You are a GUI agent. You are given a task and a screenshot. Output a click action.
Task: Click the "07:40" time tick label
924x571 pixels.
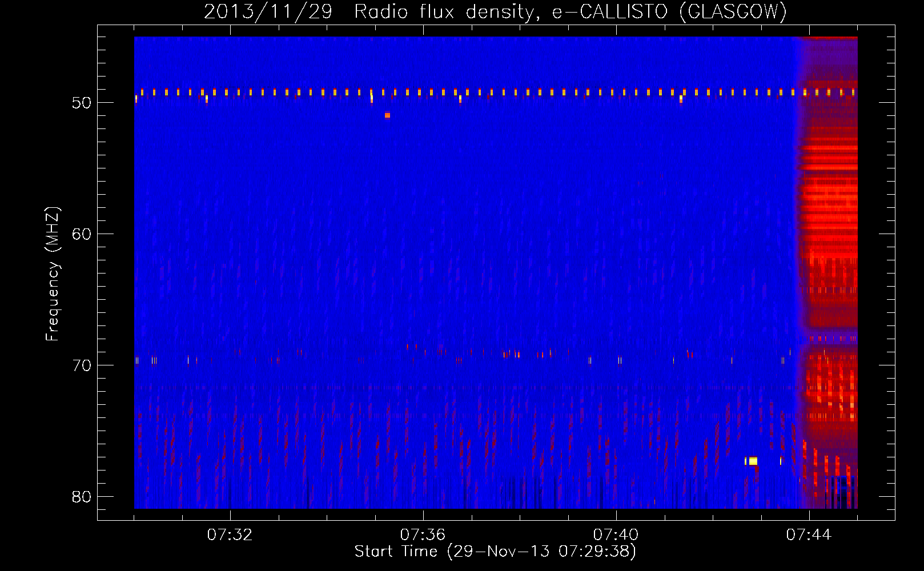[x=616, y=535]
